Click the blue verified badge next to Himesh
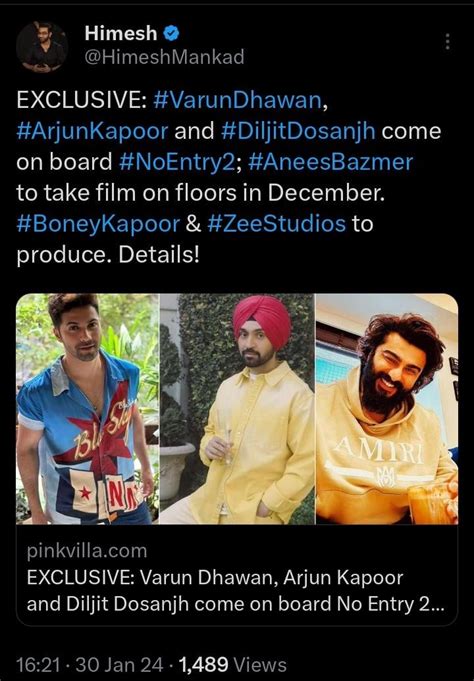 pos(171,33)
